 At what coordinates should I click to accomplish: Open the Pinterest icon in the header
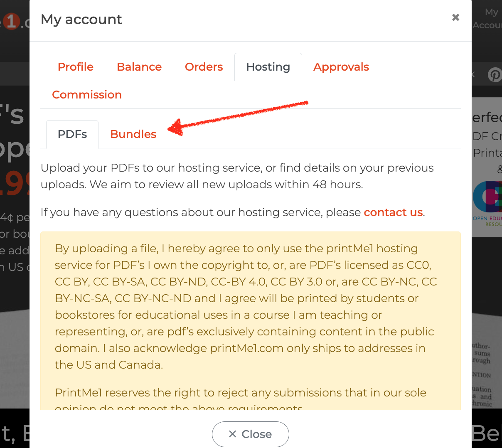[495, 75]
